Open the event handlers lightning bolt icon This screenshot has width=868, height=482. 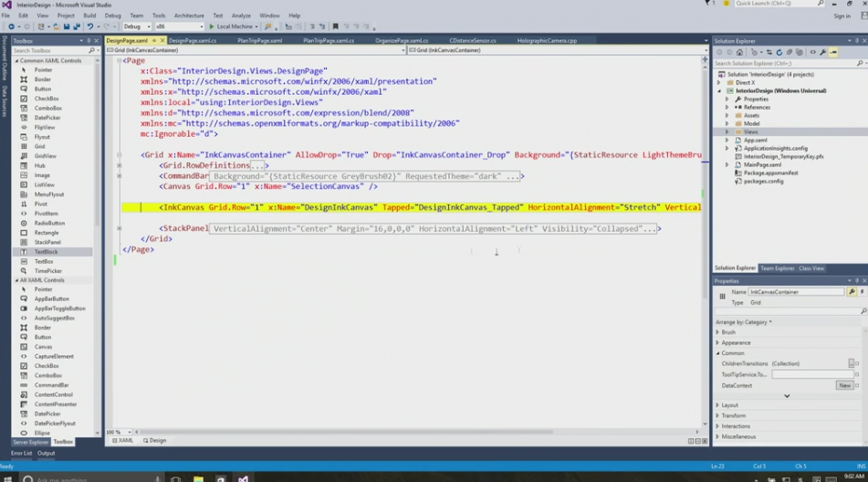863,292
